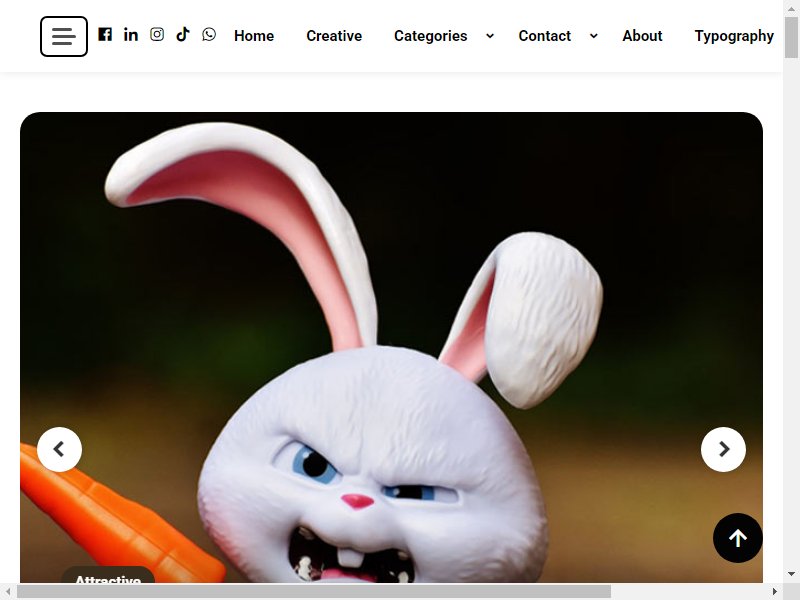Click the rabbit slider image

coord(391,347)
